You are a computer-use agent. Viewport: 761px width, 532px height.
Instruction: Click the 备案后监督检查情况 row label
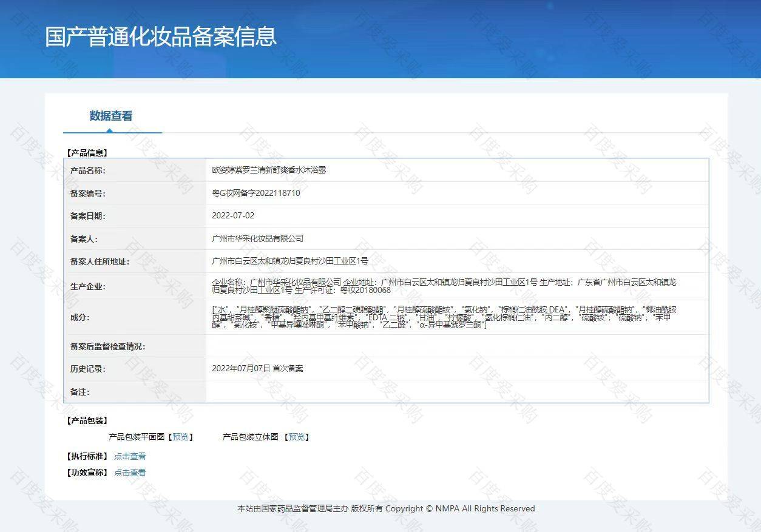click(x=108, y=347)
